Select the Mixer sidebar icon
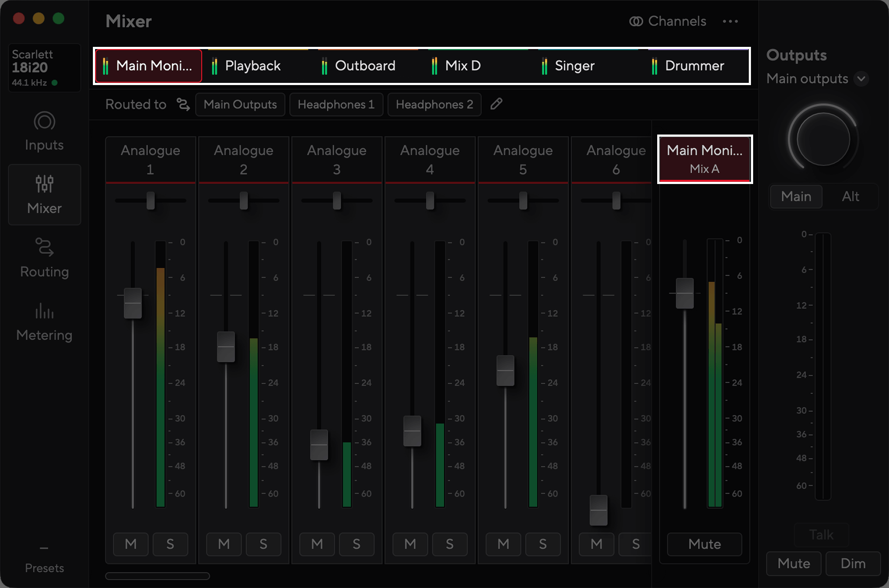Image resolution: width=889 pixels, height=588 pixels. pyautogui.click(x=44, y=184)
